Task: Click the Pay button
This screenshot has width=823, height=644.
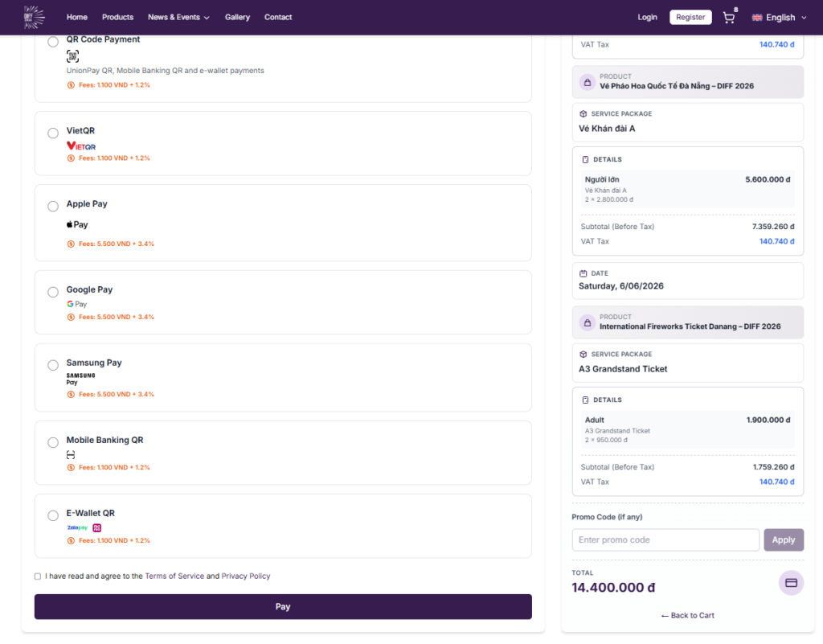Action: 283,607
